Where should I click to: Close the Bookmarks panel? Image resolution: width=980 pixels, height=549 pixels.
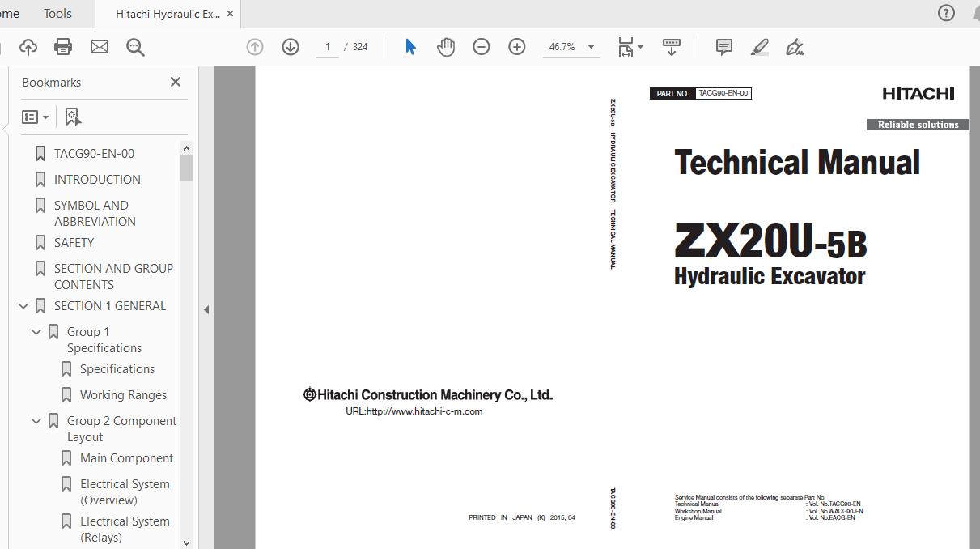coord(176,82)
